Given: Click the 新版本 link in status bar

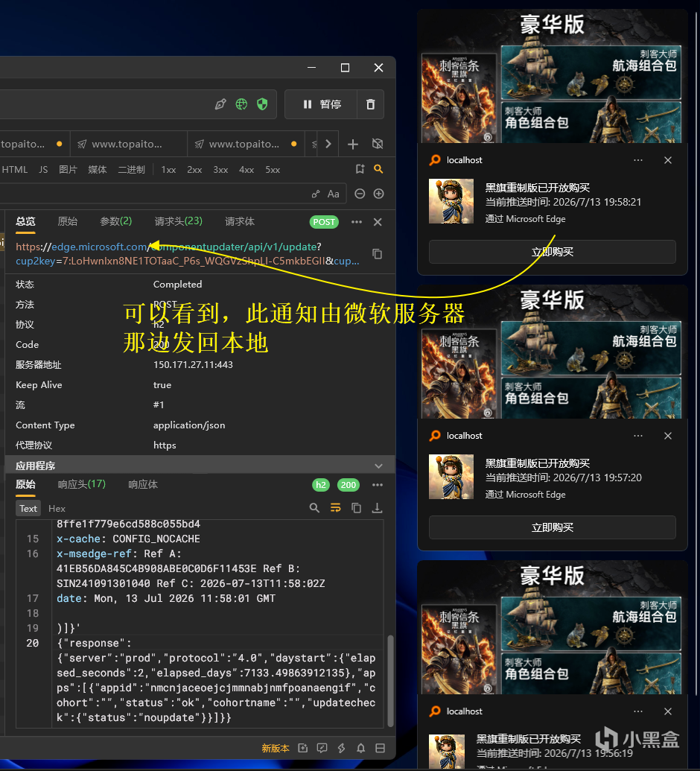Looking at the screenshot, I should click(x=276, y=749).
